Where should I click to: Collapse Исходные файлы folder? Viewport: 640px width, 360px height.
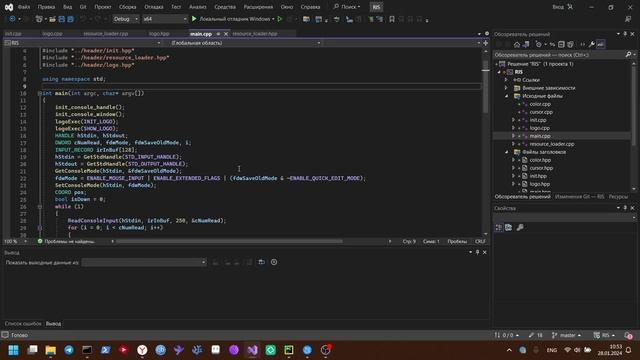[506, 96]
